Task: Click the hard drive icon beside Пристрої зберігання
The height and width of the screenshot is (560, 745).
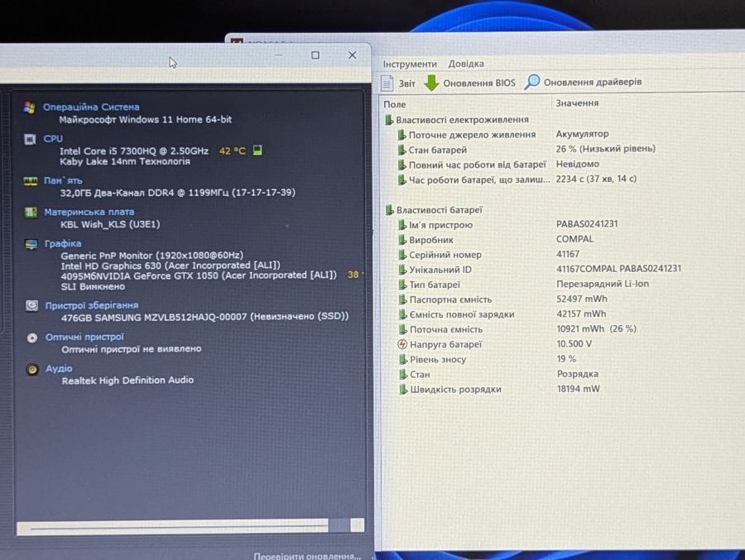Action: (31, 305)
